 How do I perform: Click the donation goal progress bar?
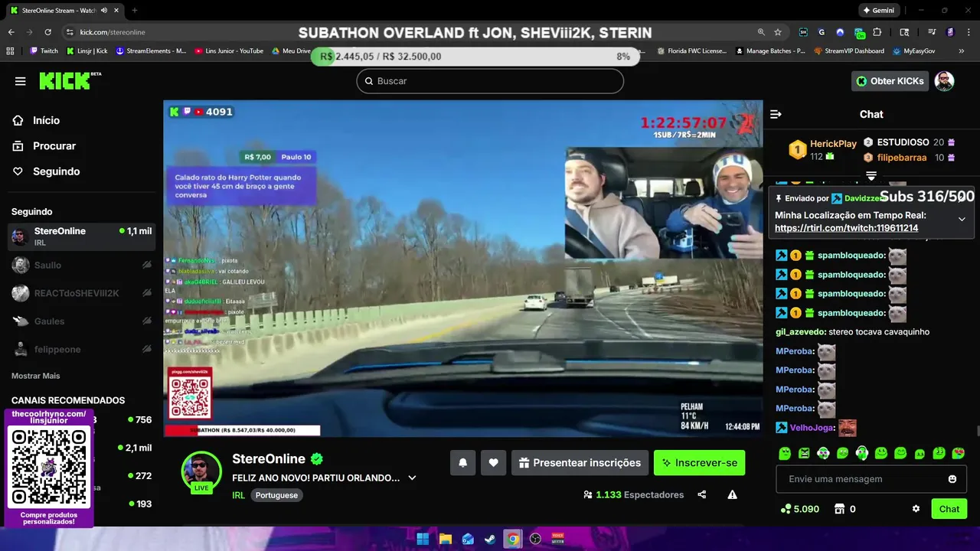(x=475, y=57)
